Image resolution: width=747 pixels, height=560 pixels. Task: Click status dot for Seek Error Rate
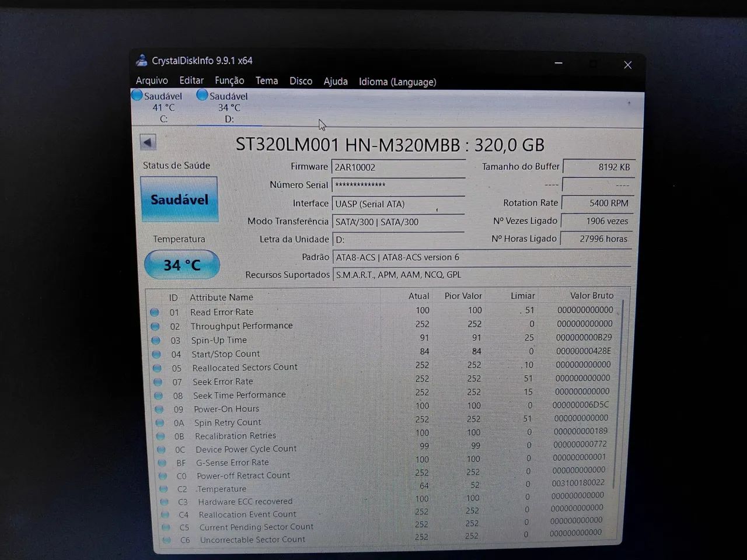click(158, 382)
